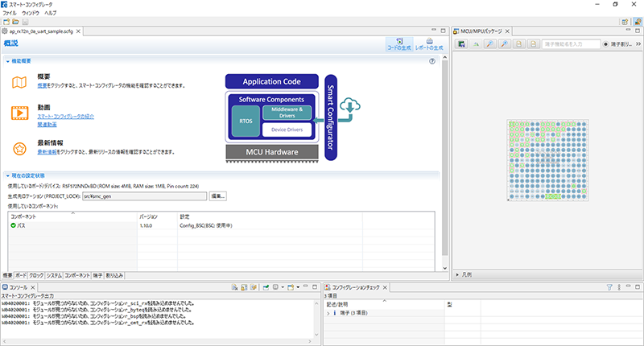Open the ファイル menu
644x346 pixels.
pyautogui.click(x=10, y=13)
